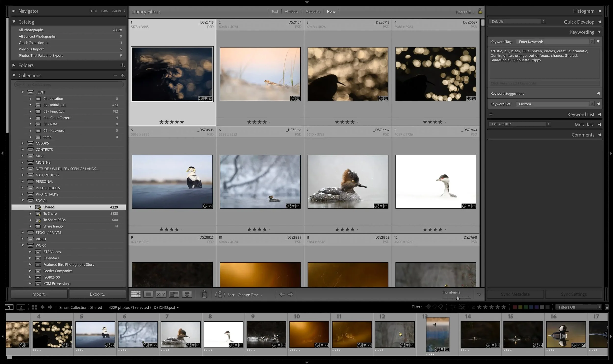Toggle red color label filter
The image size is (613, 364).
(x=515, y=307)
